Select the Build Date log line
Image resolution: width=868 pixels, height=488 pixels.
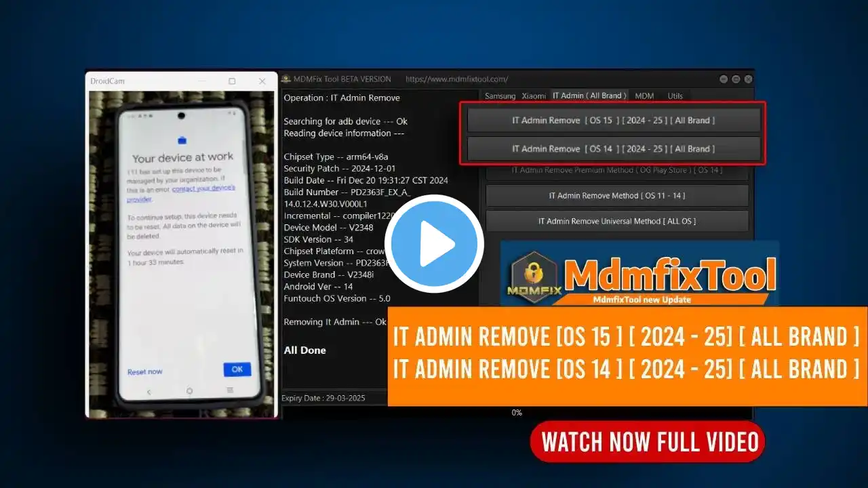(366, 180)
